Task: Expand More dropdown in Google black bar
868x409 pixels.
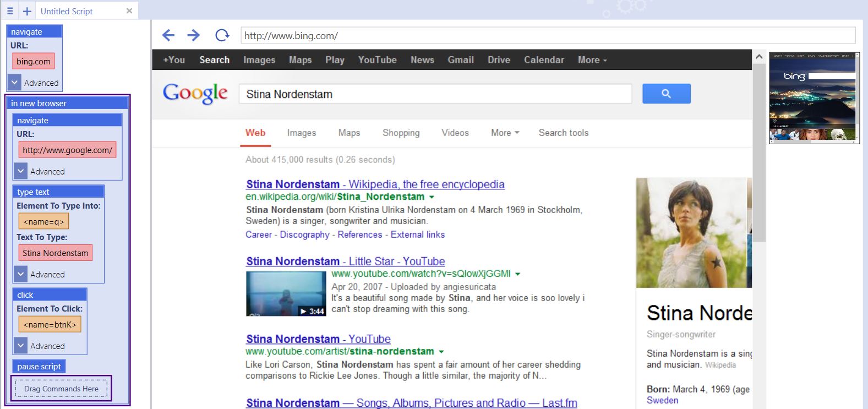Action: [592, 60]
